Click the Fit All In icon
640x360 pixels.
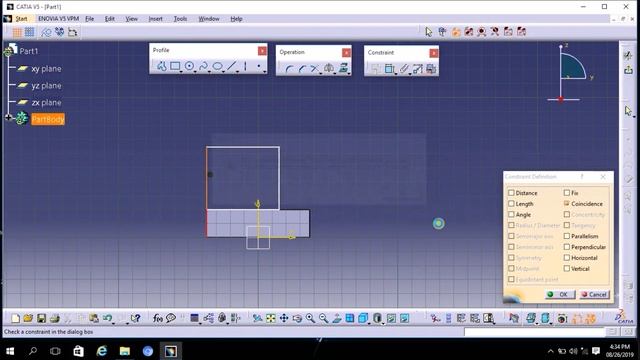(x=271, y=318)
